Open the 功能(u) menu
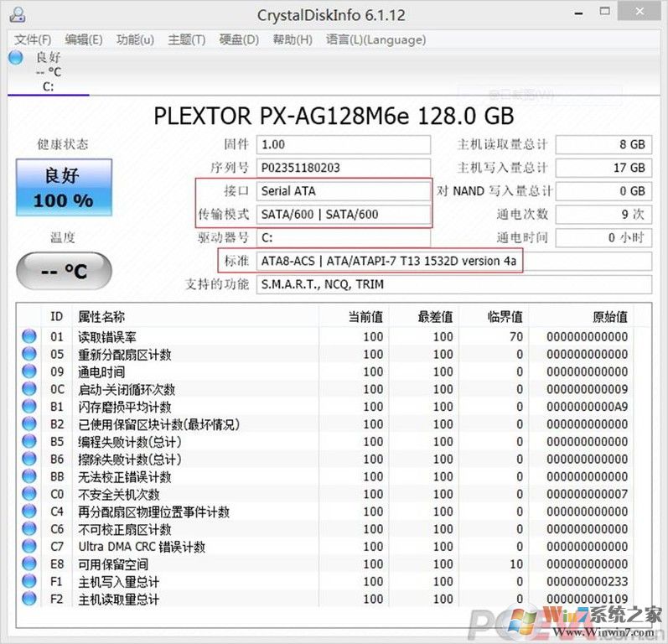Image resolution: width=668 pixels, height=644 pixels. (135, 39)
